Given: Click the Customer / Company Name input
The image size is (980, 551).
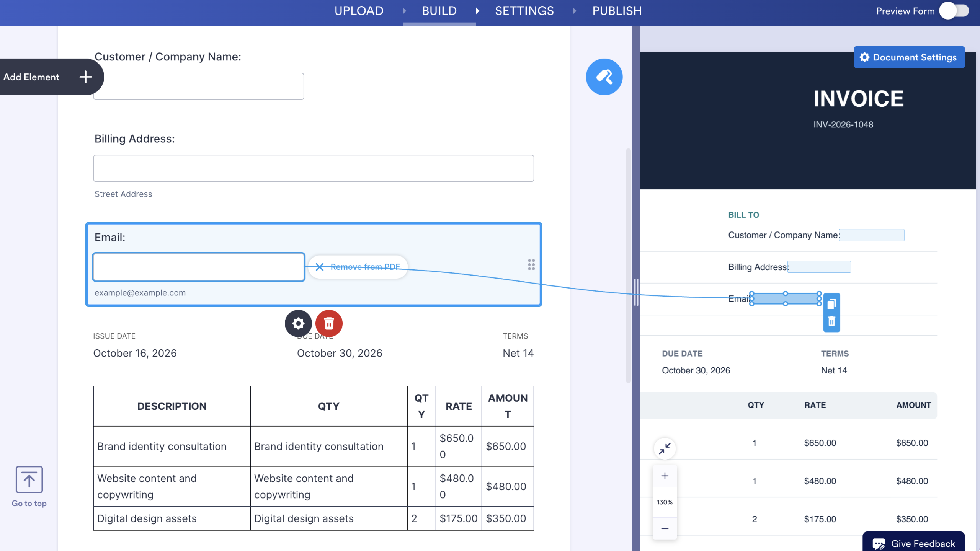Looking at the screenshot, I should [199, 86].
